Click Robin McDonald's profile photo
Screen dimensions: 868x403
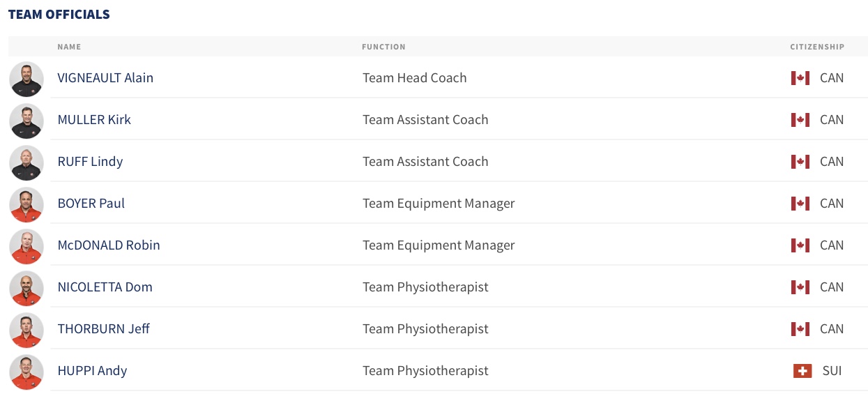pos(26,246)
